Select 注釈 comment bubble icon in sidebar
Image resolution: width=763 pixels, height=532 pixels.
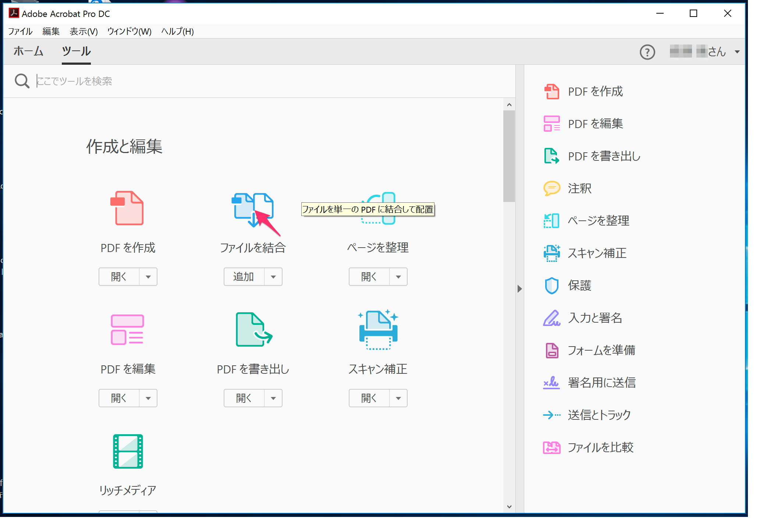pos(551,188)
